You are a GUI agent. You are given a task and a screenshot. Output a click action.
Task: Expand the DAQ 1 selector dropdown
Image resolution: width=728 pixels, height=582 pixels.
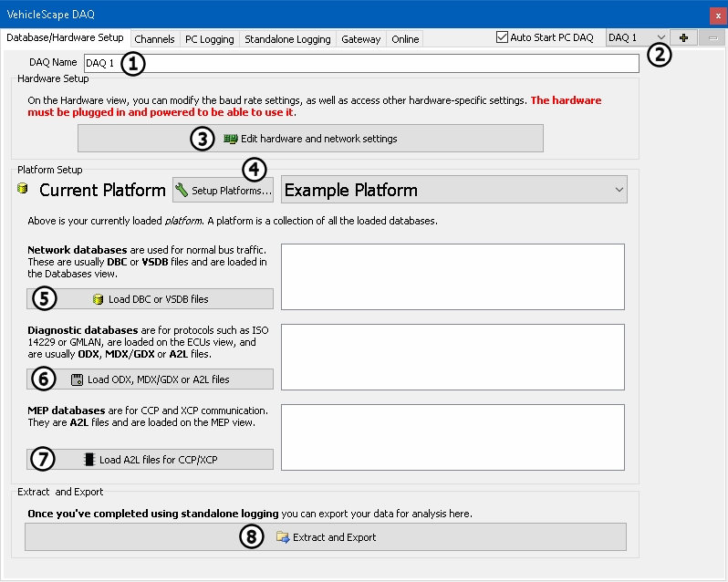(660, 38)
